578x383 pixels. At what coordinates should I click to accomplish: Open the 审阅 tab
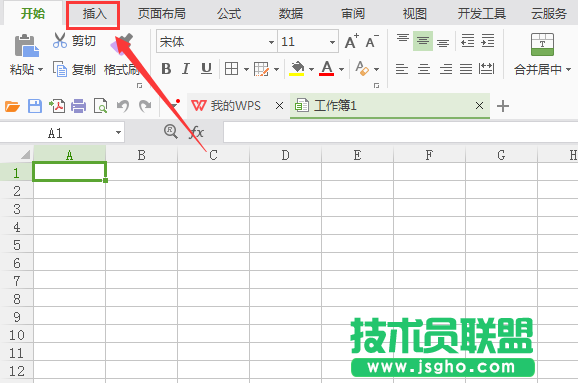pyautogui.click(x=353, y=14)
